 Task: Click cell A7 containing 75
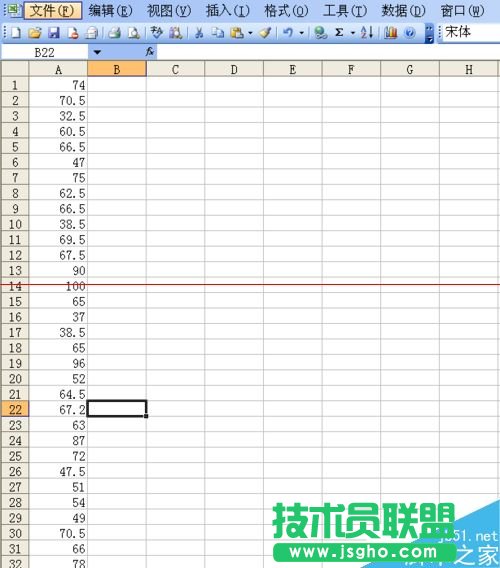click(x=58, y=177)
